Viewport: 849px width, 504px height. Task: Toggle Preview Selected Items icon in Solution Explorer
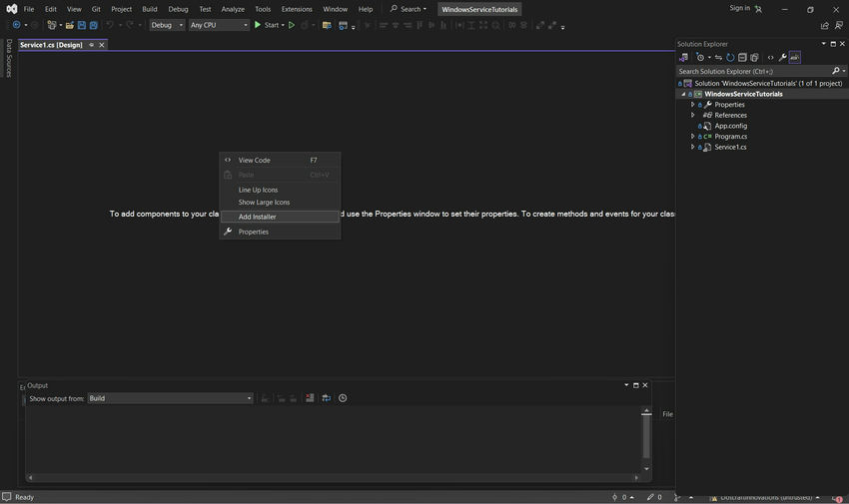[x=794, y=57]
